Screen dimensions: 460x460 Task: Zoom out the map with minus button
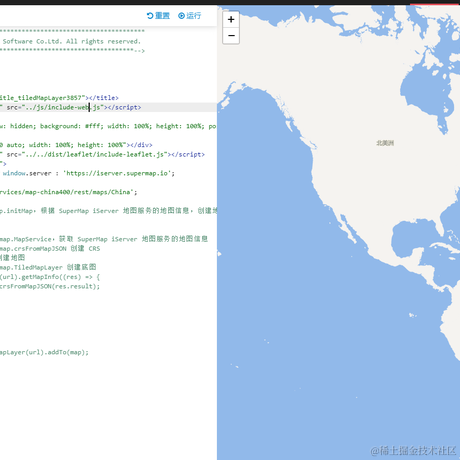(x=231, y=35)
